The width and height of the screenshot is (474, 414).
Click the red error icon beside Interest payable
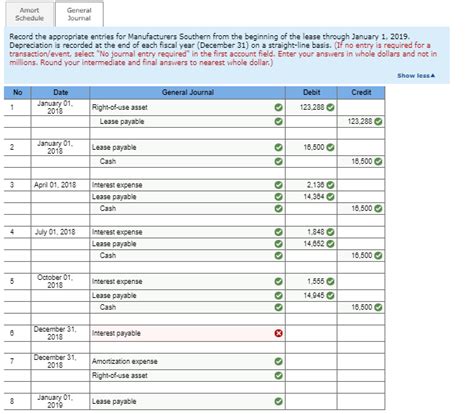[278, 333]
